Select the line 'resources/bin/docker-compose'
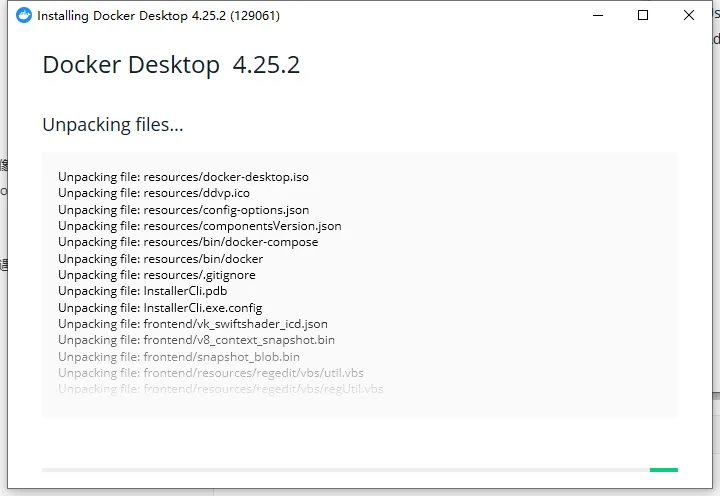This screenshot has height=496, width=720. 188,242
